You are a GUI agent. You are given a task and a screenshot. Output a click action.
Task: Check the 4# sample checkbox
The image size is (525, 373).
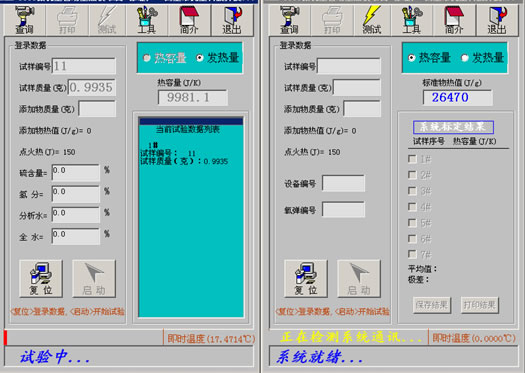click(412, 207)
